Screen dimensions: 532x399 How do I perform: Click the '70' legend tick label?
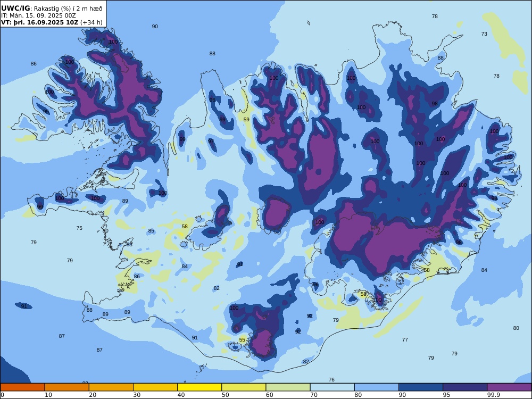(x=314, y=395)
